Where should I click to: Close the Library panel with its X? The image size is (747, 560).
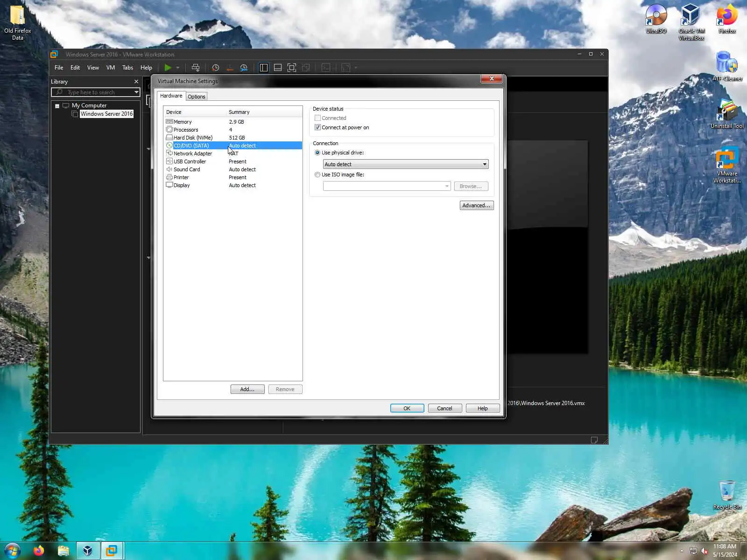[136, 82]
